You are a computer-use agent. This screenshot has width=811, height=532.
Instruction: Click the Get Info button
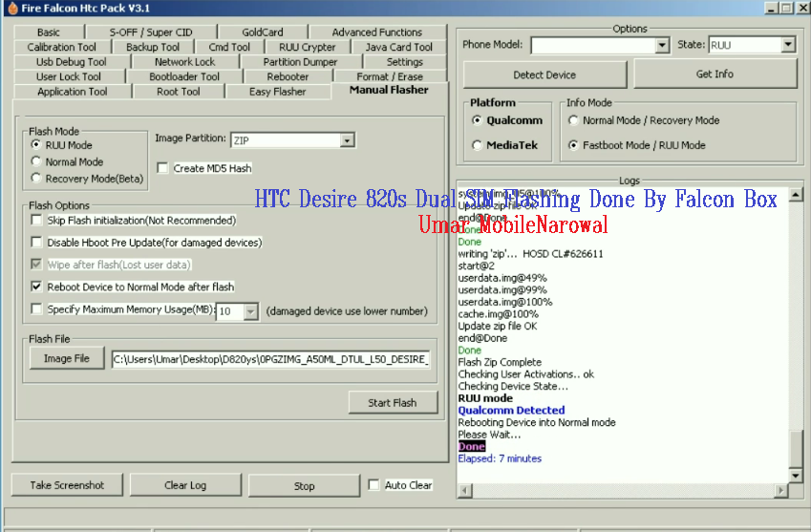tap(715, 74)
